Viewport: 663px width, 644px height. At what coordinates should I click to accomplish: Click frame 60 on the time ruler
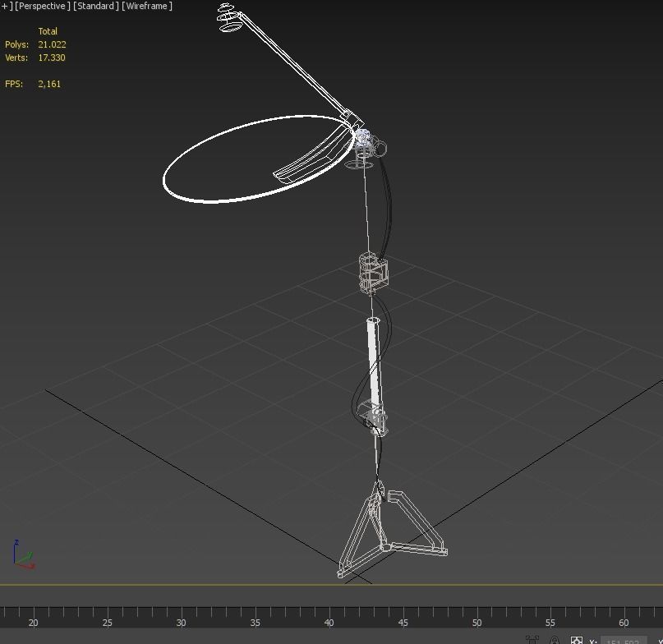624,623
